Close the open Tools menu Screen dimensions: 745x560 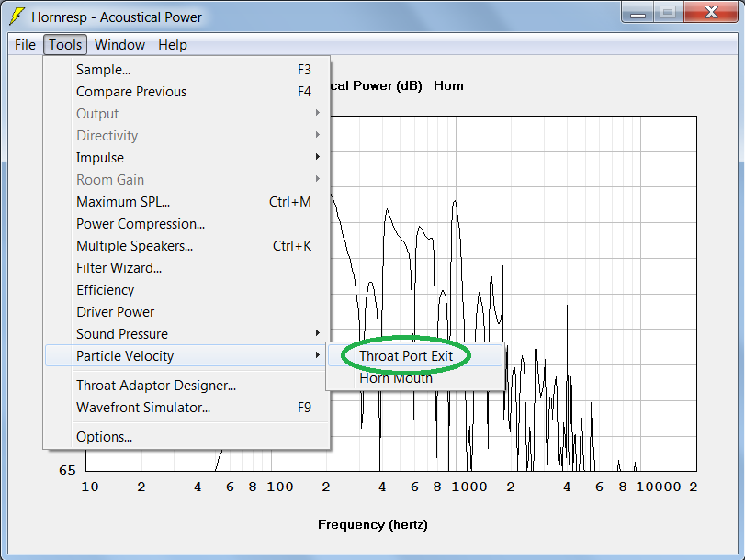click(65, 45)
